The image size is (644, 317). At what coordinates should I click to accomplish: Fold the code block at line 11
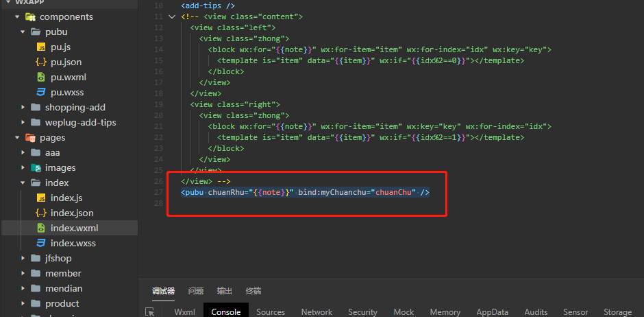172,17
